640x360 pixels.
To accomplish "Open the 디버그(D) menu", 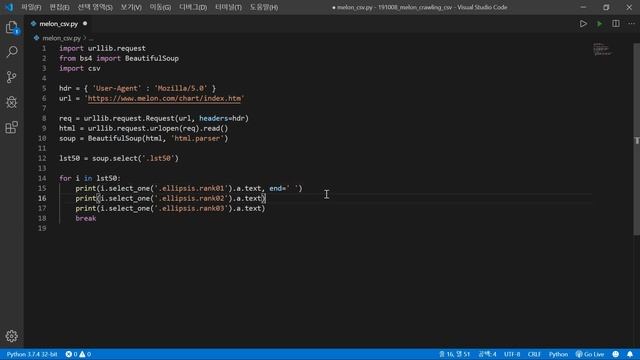I will click(193, 7).
